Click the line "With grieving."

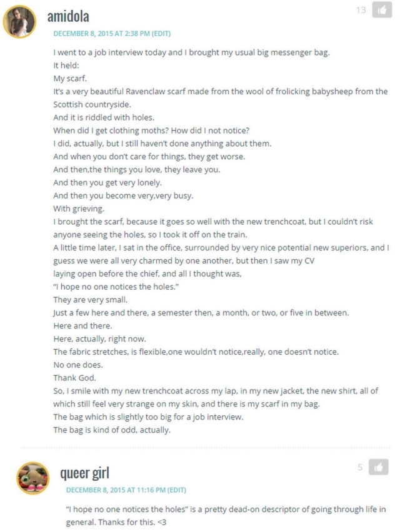click(79, 209)
